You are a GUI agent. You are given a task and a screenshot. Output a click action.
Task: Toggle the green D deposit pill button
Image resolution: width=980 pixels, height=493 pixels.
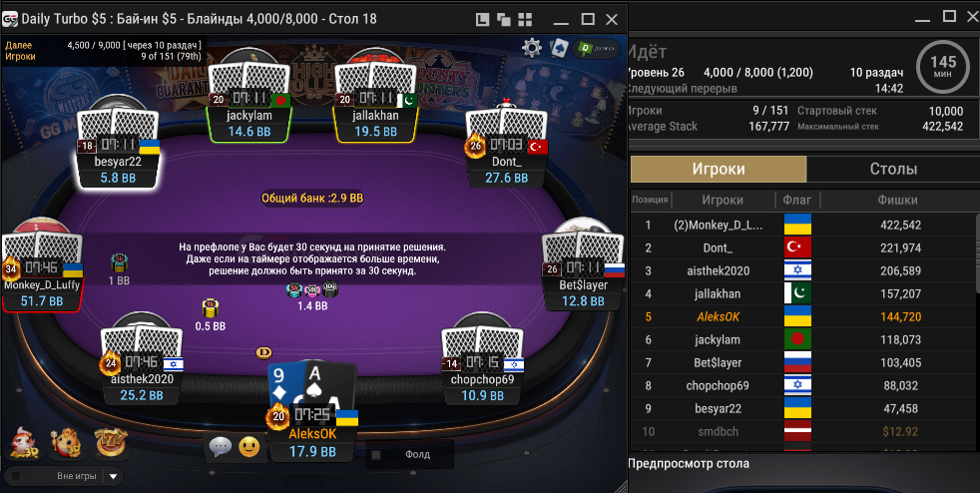point(596,48)
